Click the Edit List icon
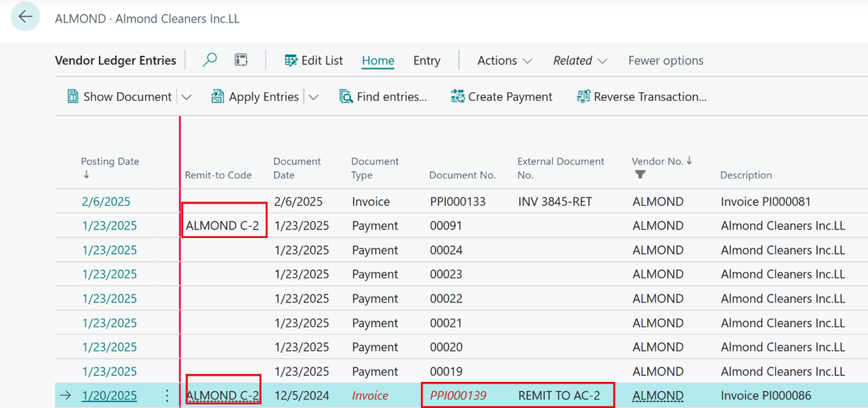This screenshot has width=868, height=408. pyautogui.click(x=291, y=60)
